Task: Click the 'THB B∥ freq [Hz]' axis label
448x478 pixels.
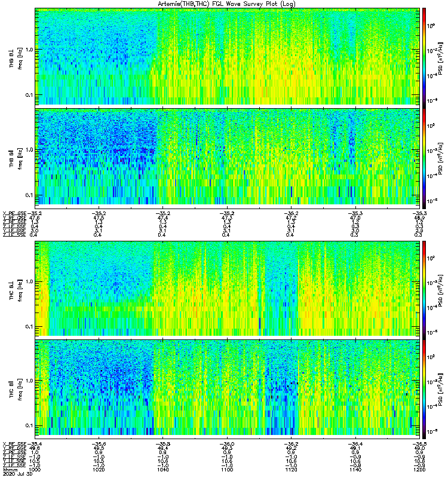Action: (16, 158)
